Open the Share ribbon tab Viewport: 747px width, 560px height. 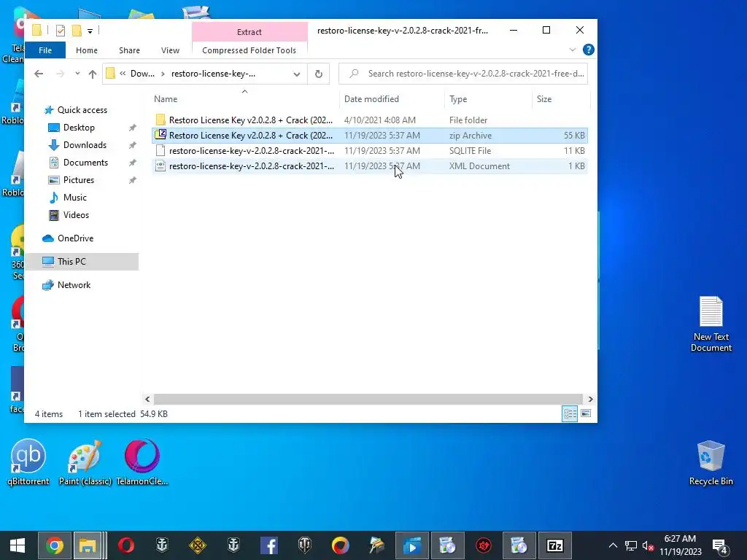click(129, 50)
